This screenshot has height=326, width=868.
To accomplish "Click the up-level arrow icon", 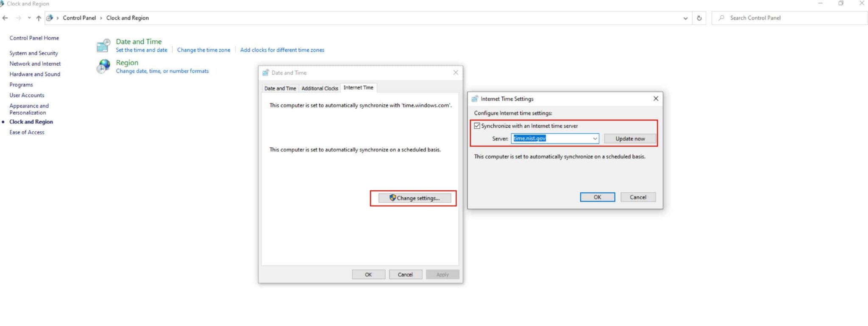I will coord(39,18).
